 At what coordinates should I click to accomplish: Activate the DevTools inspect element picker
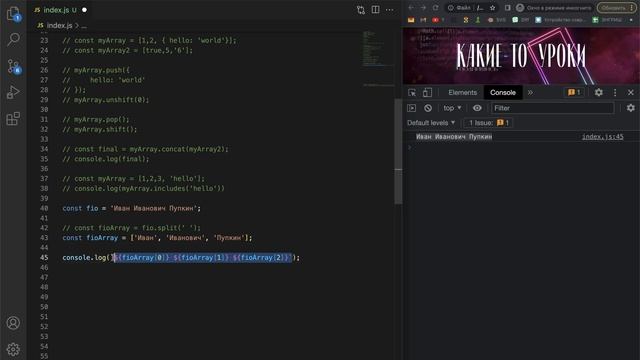click(412, 93)
